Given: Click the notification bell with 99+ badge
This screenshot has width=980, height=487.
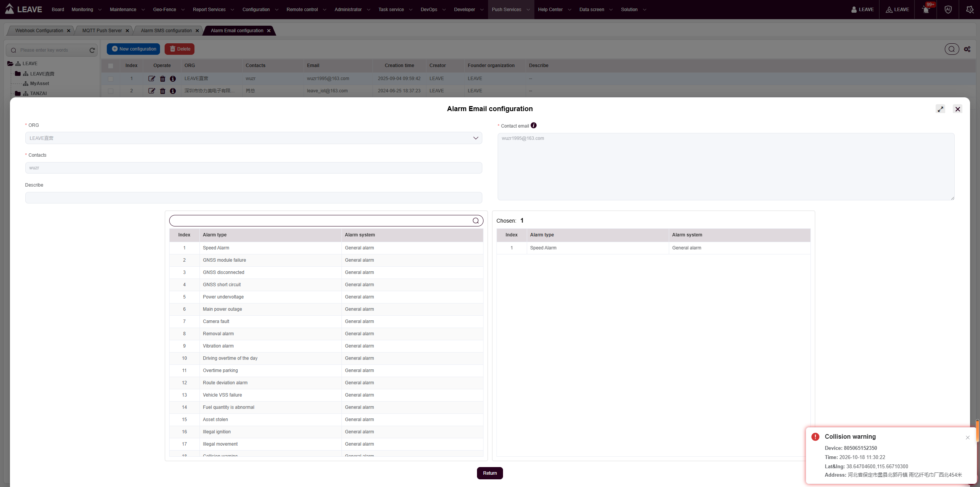Looking at the screenshot, I should point(926,10).
